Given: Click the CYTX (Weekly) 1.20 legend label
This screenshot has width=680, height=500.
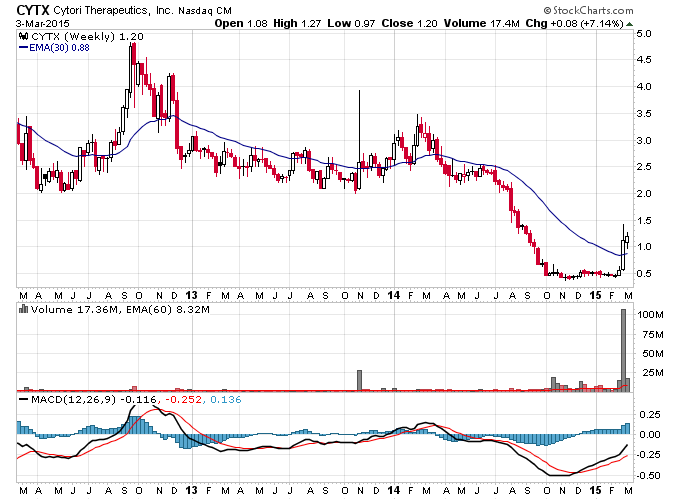Looking at the screenshot, I should pos(87,36).
